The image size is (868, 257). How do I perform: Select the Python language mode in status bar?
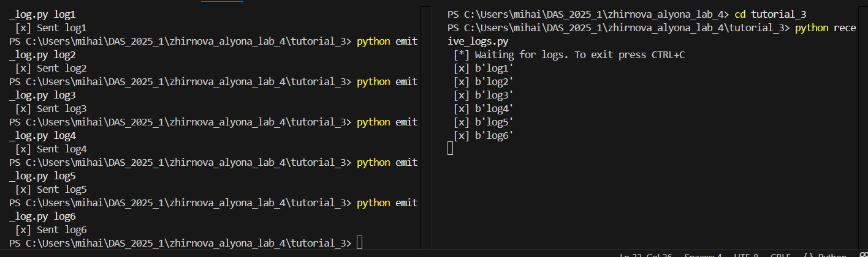(x=831, y=255)
